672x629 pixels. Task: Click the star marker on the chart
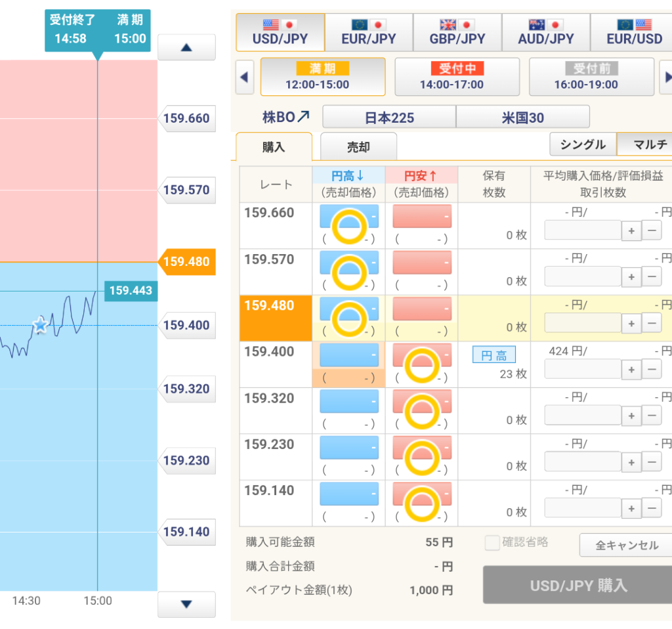(x=41, y=324)
